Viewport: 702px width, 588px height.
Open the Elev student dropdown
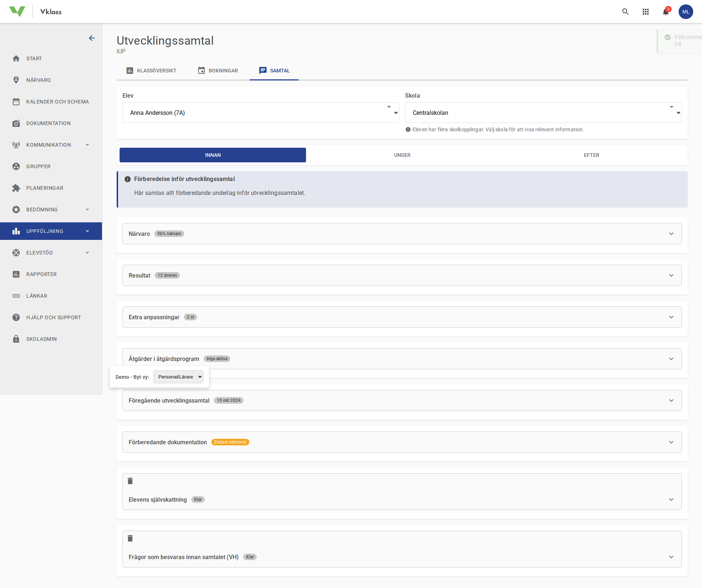pos(260,113)
